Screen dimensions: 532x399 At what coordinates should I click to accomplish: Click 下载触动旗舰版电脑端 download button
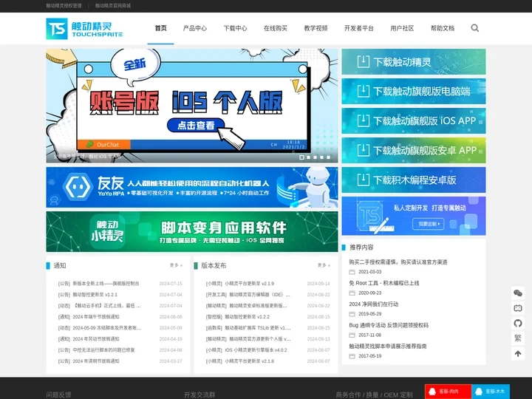pos(414,92)
